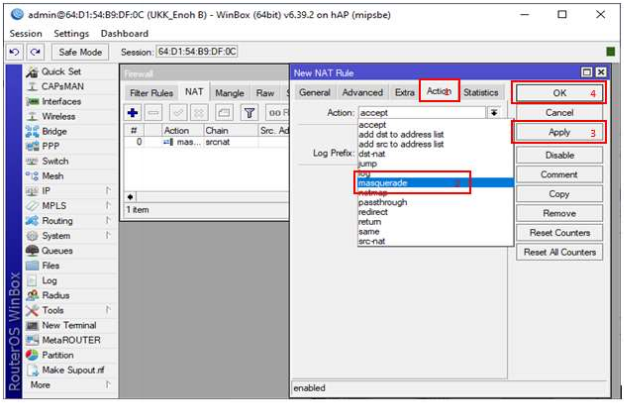Click the comment icon in the Firewall toolbar

224,113
